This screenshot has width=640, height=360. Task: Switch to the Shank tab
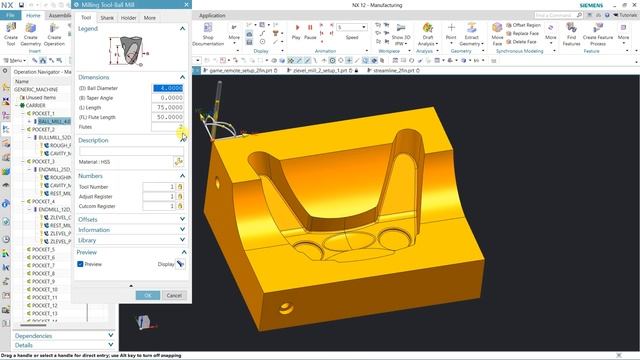(x=107, y=18)
